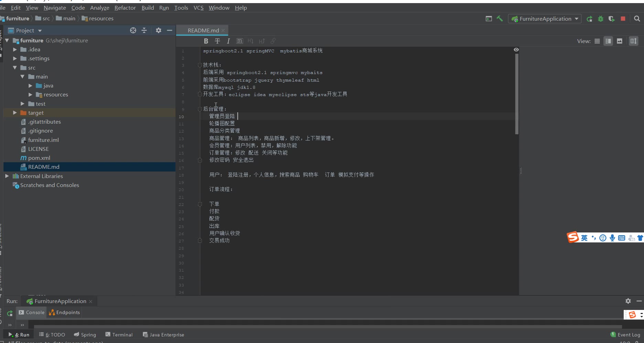This screenshot has height=343, width=644.
Task: Toggle italic formatting
Action: [228, 41]
